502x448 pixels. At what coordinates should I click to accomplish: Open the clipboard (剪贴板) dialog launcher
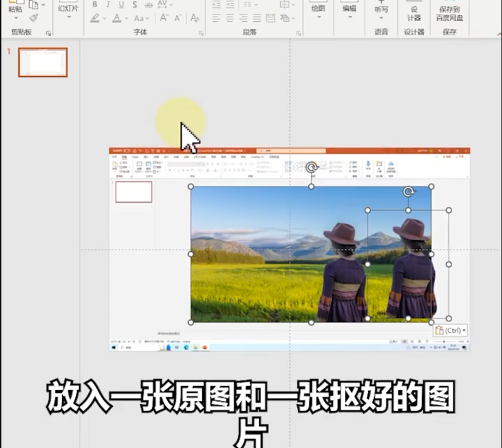coord(48,33)
